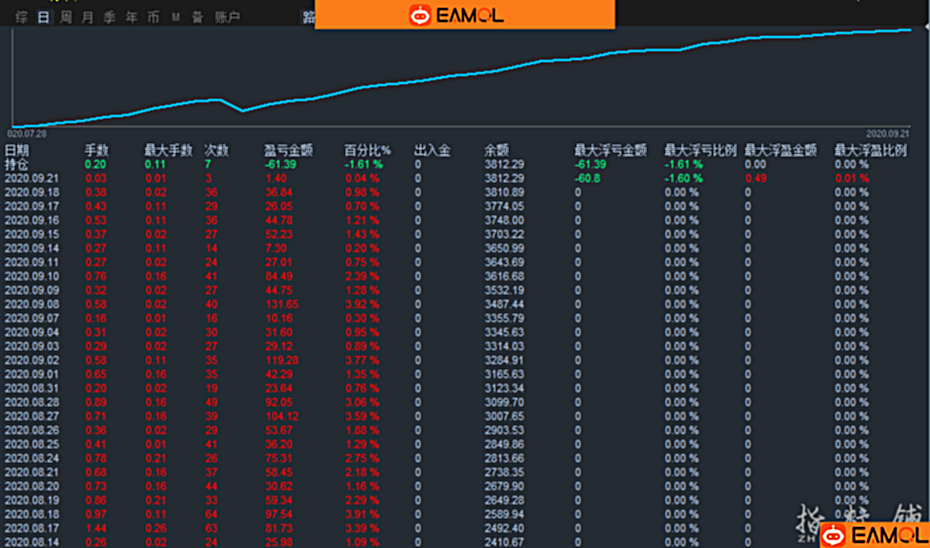The height and width of the screenshot is (548, 930).
Task: Open the 季 quarterly tab
Action: coord(109,17)
